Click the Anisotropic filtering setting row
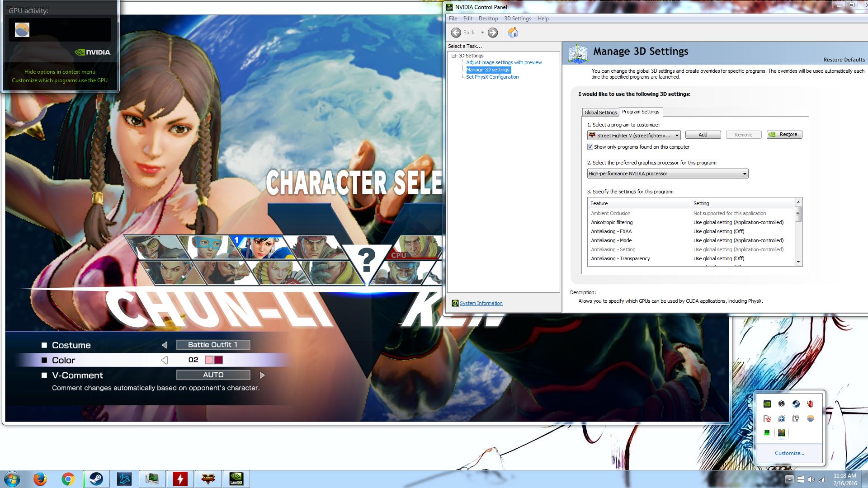Viewport: 868px width, 488px height. pyautogui.click(x=691, y=222)
